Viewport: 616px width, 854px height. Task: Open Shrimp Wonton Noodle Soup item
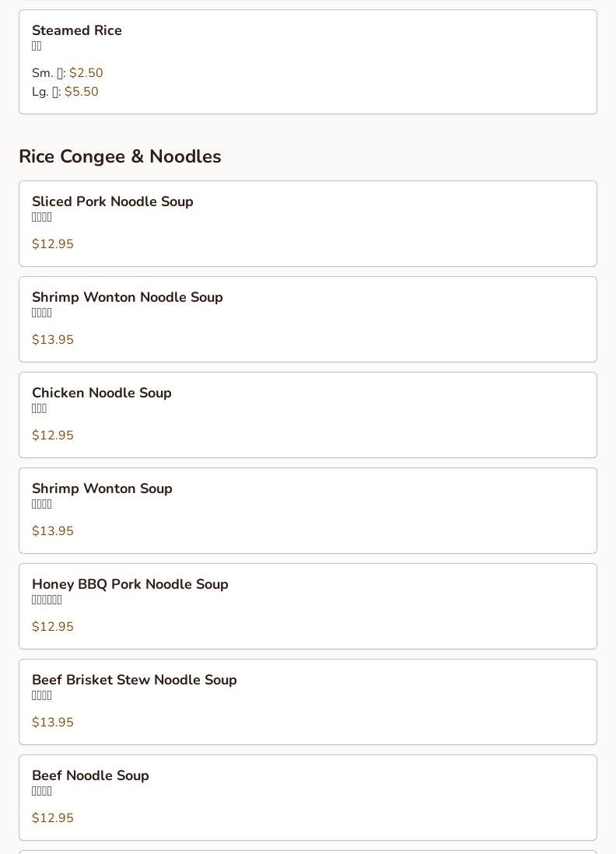point(128,298)
